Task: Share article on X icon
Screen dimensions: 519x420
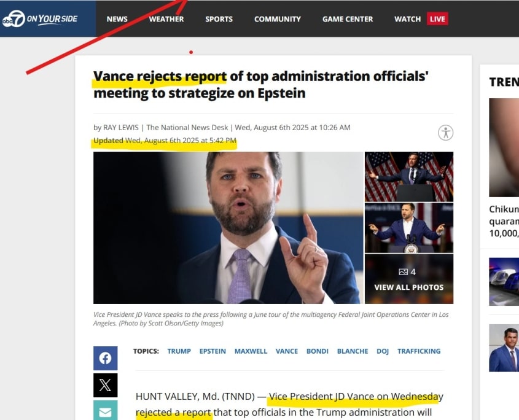Action: coord(105,385)
